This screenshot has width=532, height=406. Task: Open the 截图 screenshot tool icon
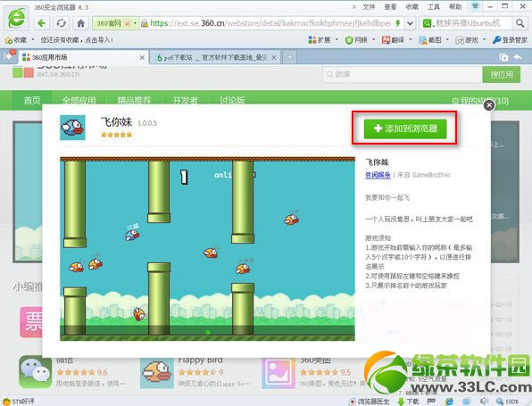click(423, 40)
